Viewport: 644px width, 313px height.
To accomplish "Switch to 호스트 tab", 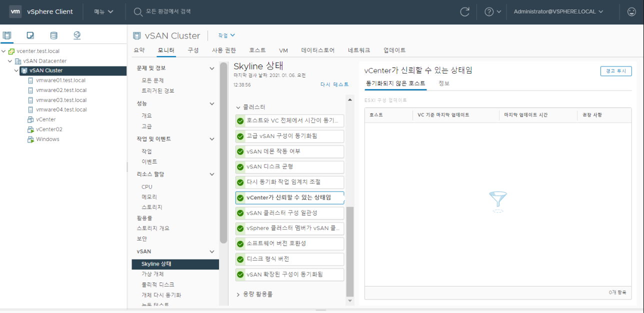I will pos(257,50).
